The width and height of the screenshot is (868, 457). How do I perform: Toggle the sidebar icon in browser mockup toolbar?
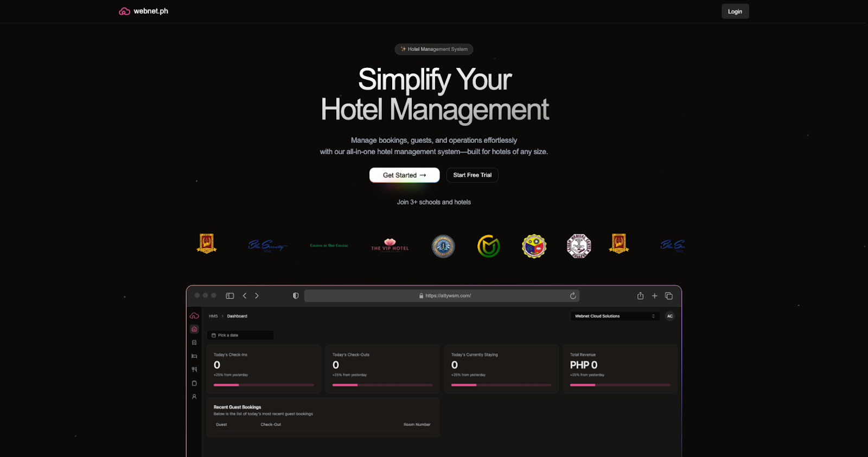230,296
